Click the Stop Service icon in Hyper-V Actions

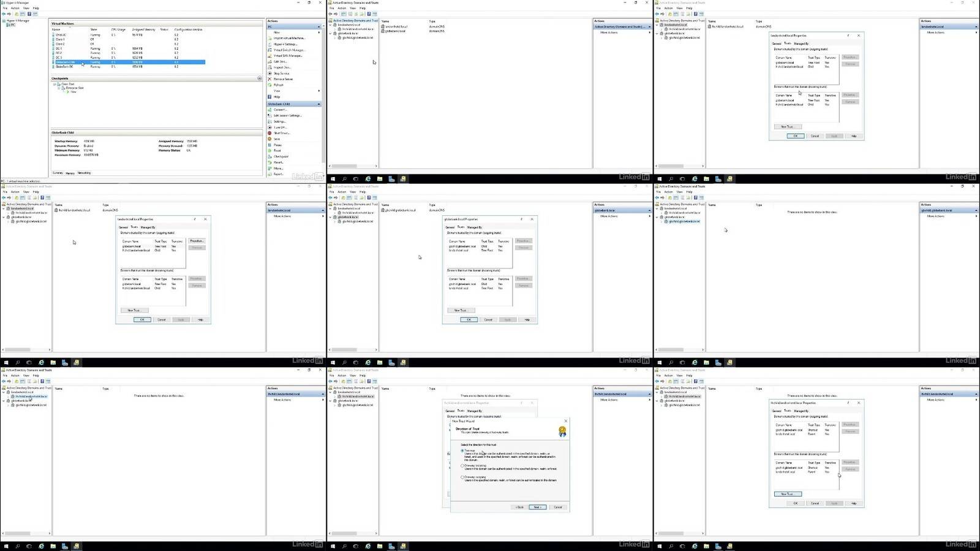[x=269, y=74]
